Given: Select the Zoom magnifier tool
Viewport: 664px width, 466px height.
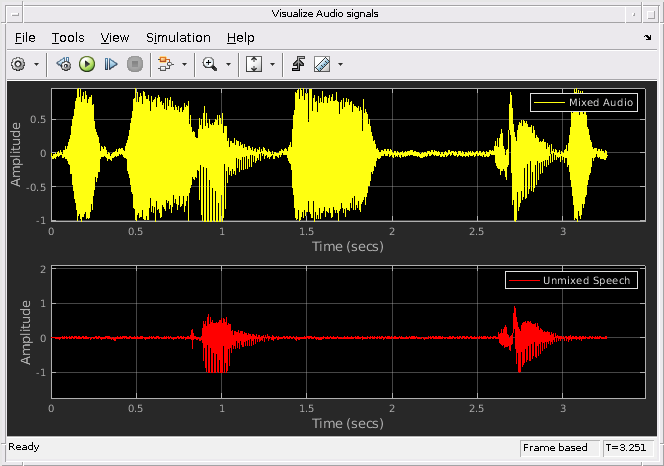Looking at the screenshot, I should (210, 64).
